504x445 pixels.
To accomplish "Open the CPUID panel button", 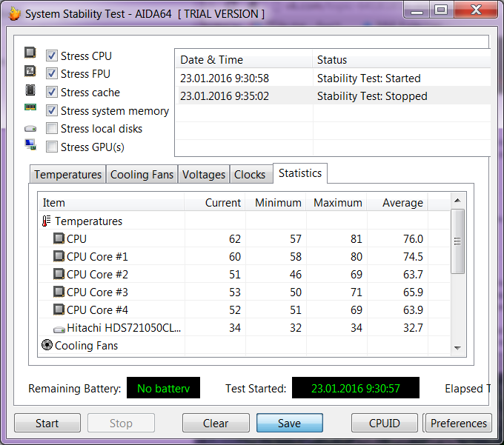I will pyautogui.click(x=385, y=424).
